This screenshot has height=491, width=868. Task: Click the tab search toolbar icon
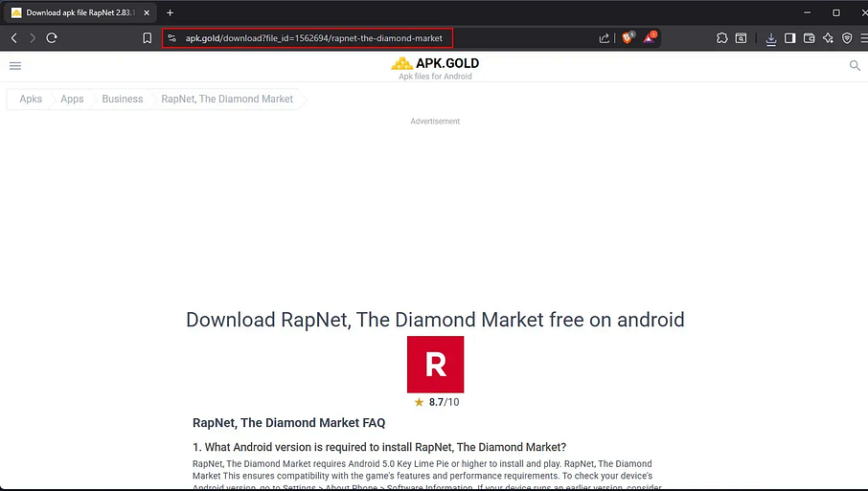(x=741, y=38)
